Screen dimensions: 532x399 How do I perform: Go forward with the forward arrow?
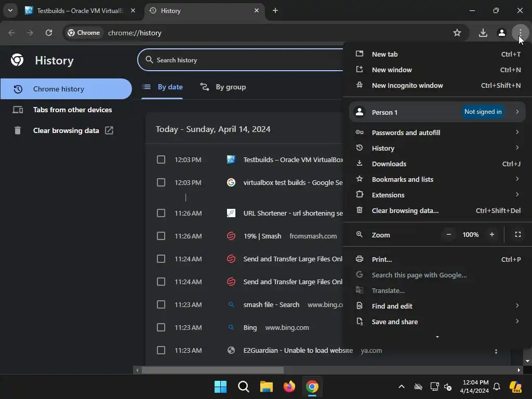(x=30, y=33)
